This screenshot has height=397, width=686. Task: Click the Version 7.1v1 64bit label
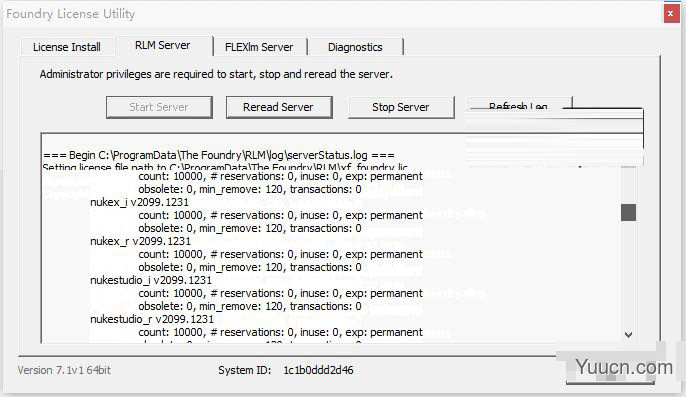(x=64, y=370)
